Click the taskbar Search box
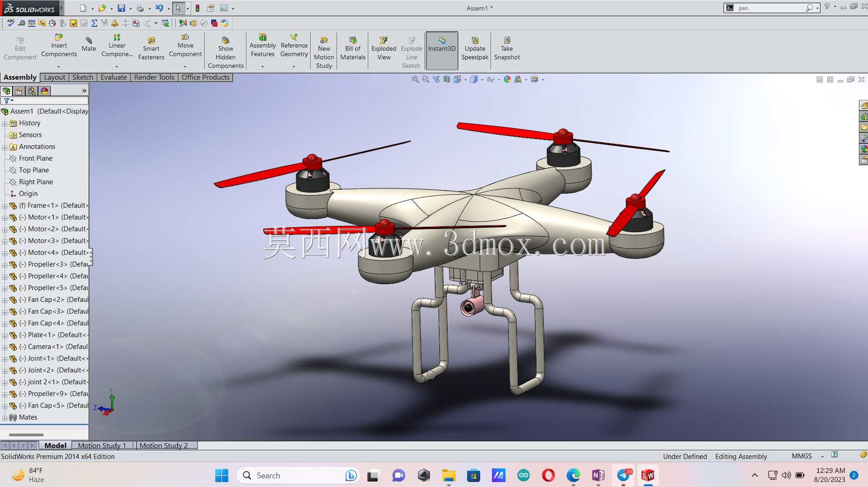This screenshot has width=868, height=487. click(298, 476)
